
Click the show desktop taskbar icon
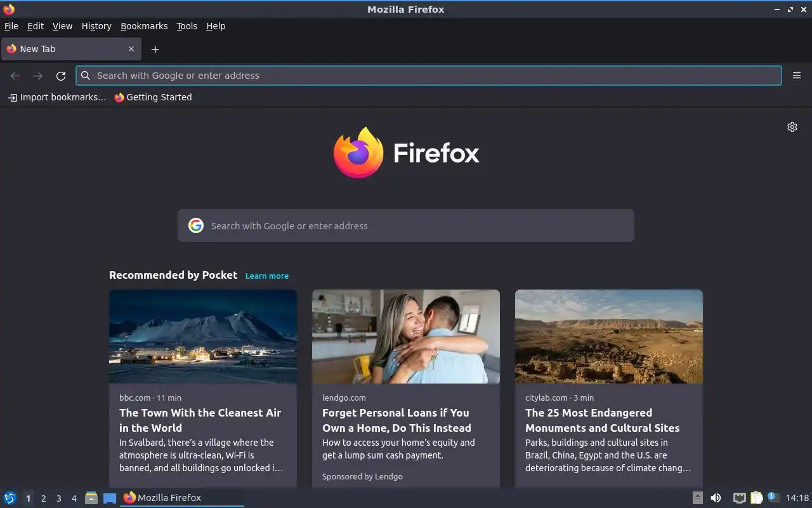(x=110, y=498)
